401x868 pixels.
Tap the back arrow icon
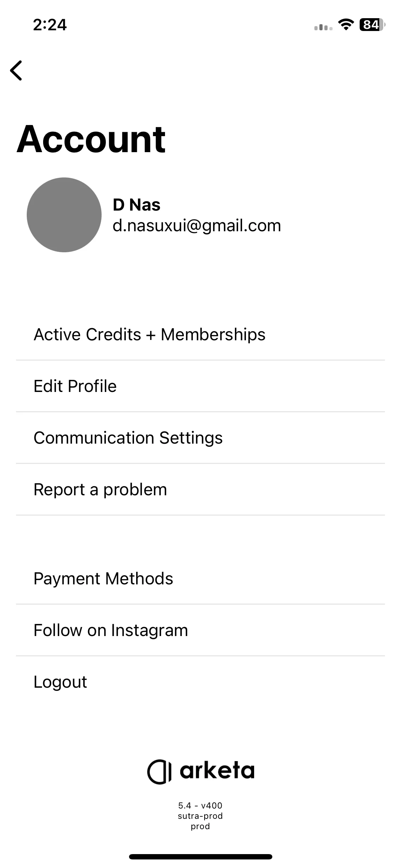pyautogui.click(x=16, y=70)
